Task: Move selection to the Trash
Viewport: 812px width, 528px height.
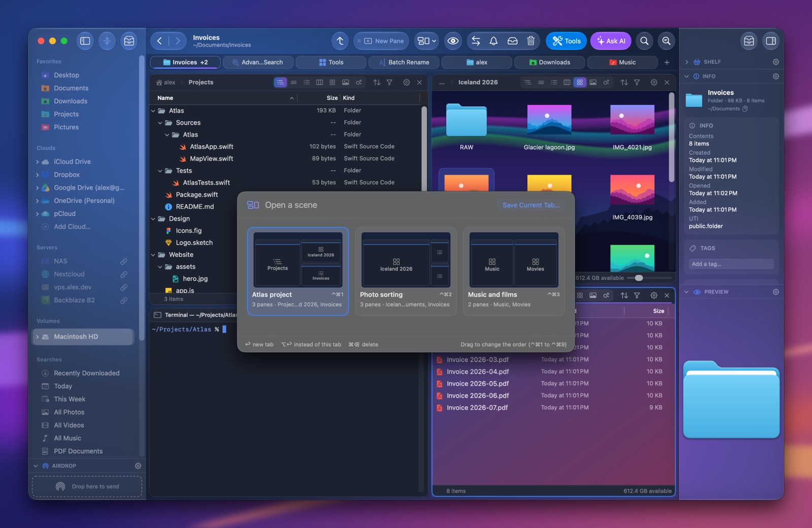Action: tap(531, 41)
